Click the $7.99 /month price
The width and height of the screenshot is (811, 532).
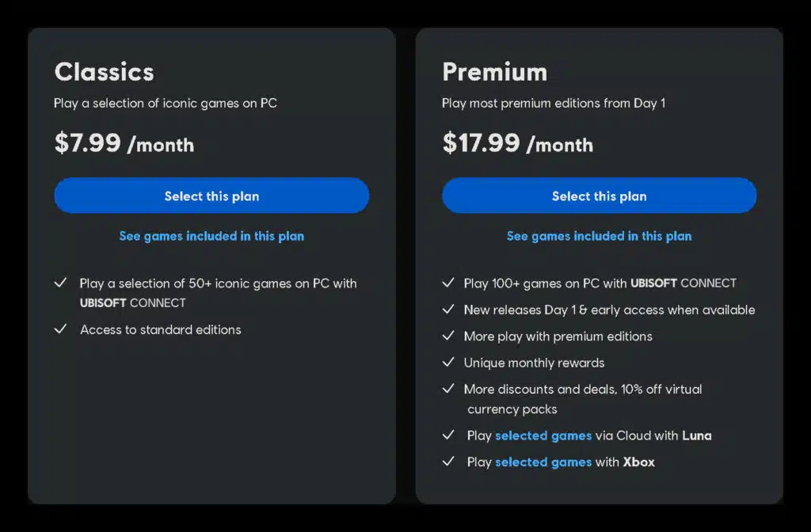[124, 143]
